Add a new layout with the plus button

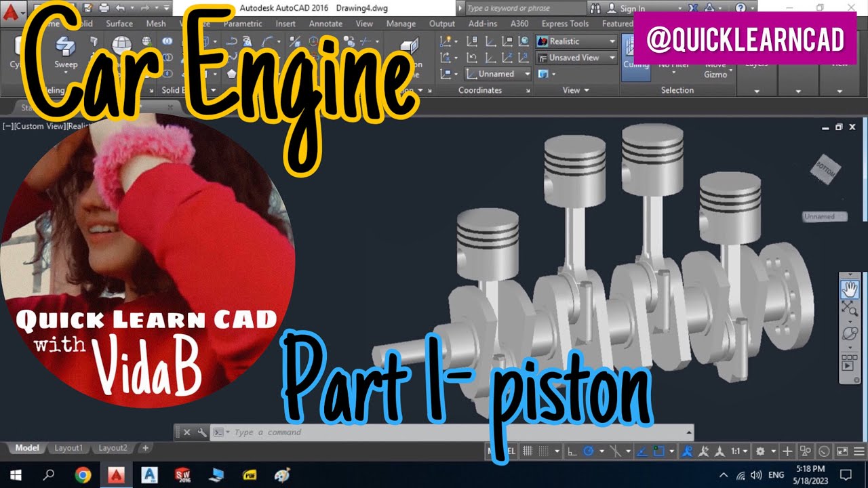pyautogui.click(x=145, y=448)
